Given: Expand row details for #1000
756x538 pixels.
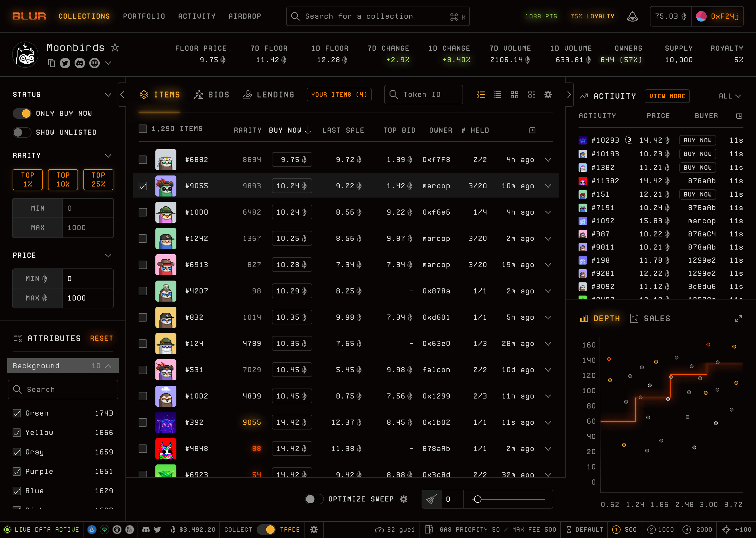Looking at the screenshot, I should tap(548, 212).
